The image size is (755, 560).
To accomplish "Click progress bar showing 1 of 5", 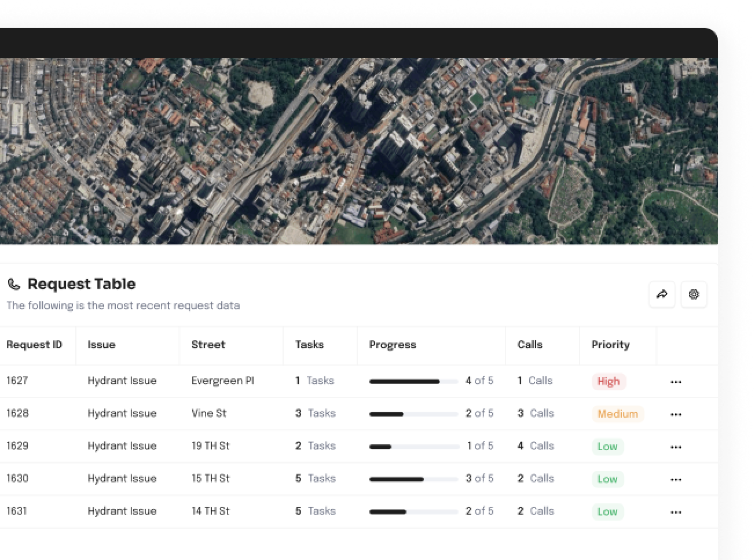I will click(414, 447).
